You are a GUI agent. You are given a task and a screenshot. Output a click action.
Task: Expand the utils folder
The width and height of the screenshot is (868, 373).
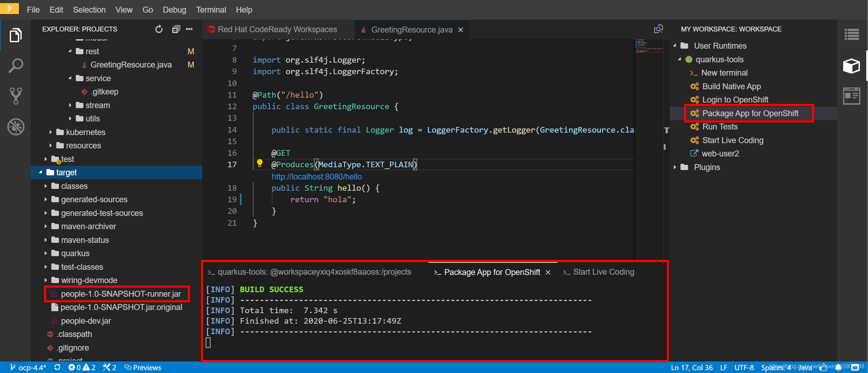point(70,118)
